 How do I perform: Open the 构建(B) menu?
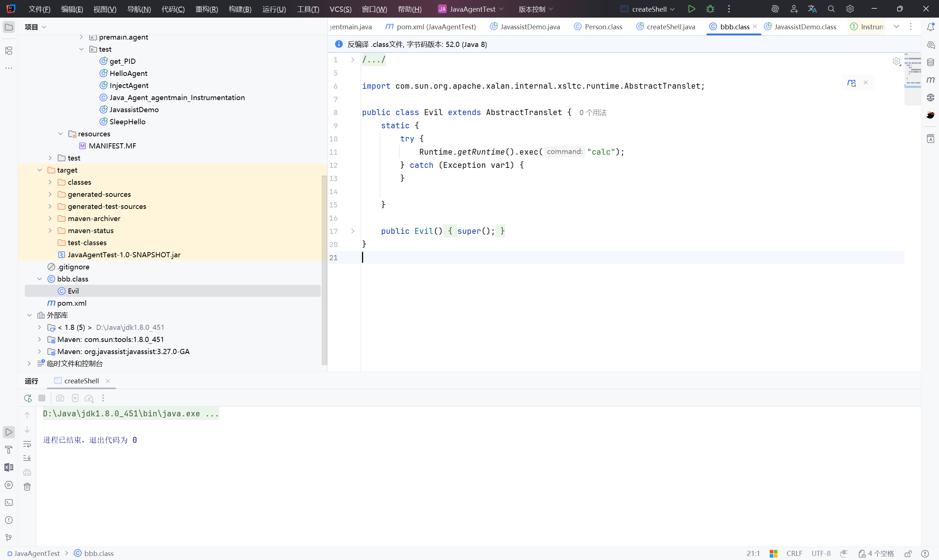(240, 9)
